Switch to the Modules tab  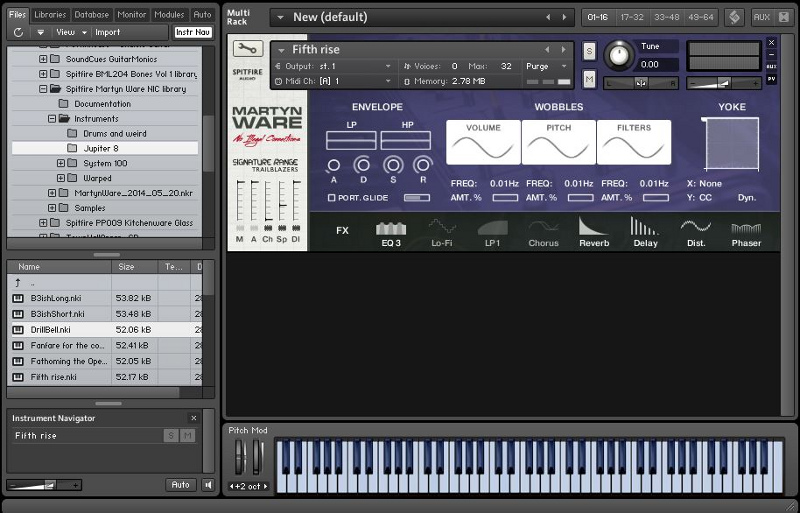169,15
